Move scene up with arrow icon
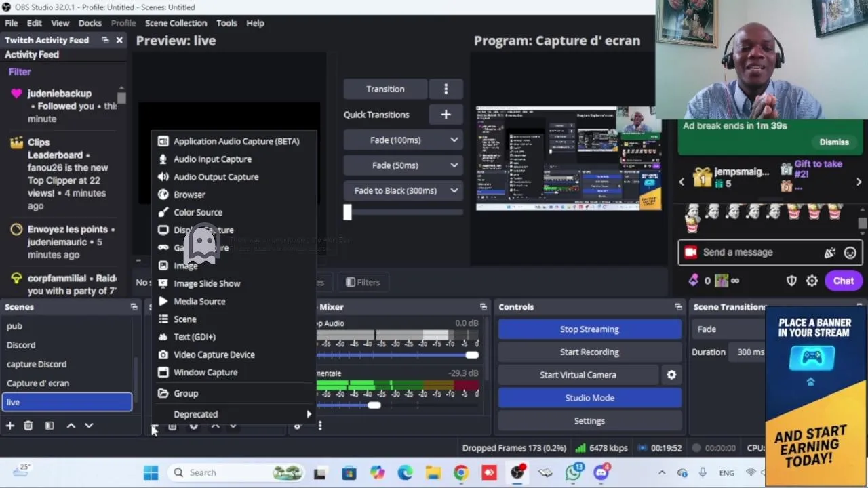The height and width of the screenshot is (488, 868). [x=71, y=426]
